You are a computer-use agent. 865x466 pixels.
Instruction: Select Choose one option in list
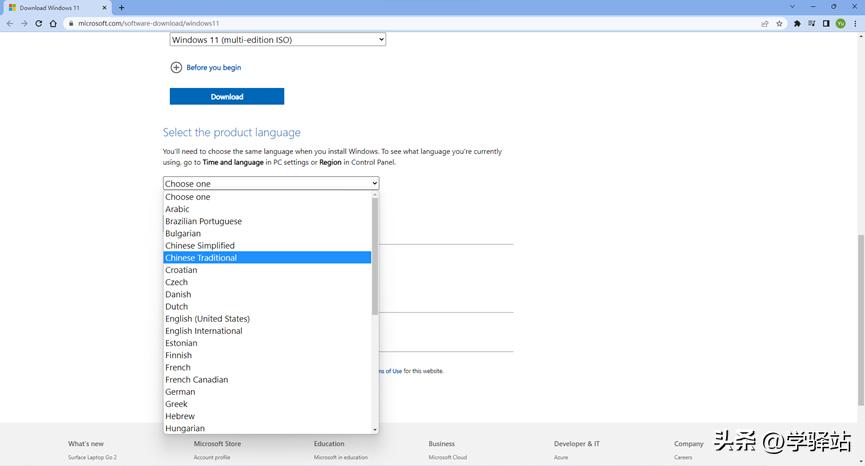pos(267,197)
